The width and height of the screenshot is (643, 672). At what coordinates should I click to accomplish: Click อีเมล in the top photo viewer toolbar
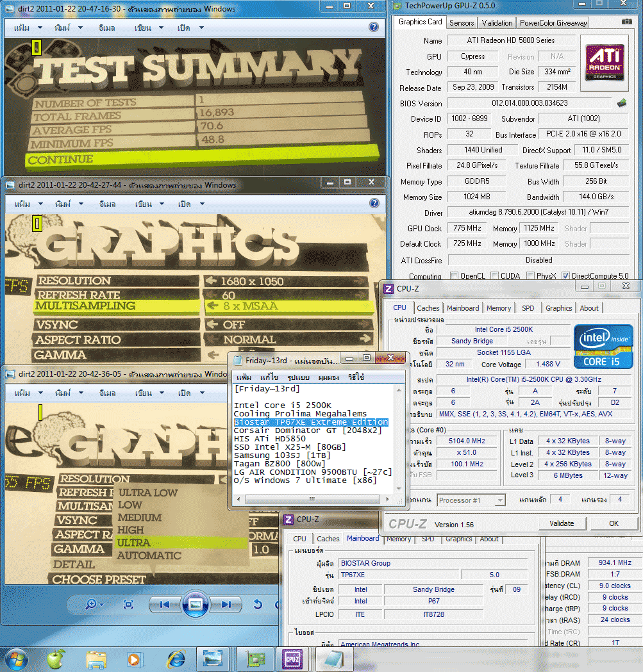pos(106,28)
